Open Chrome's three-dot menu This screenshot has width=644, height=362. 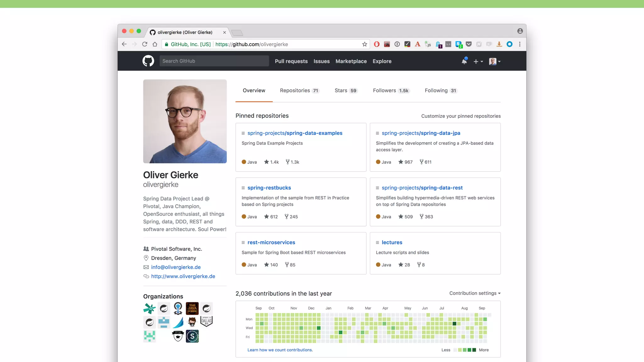tap(520, 44)
